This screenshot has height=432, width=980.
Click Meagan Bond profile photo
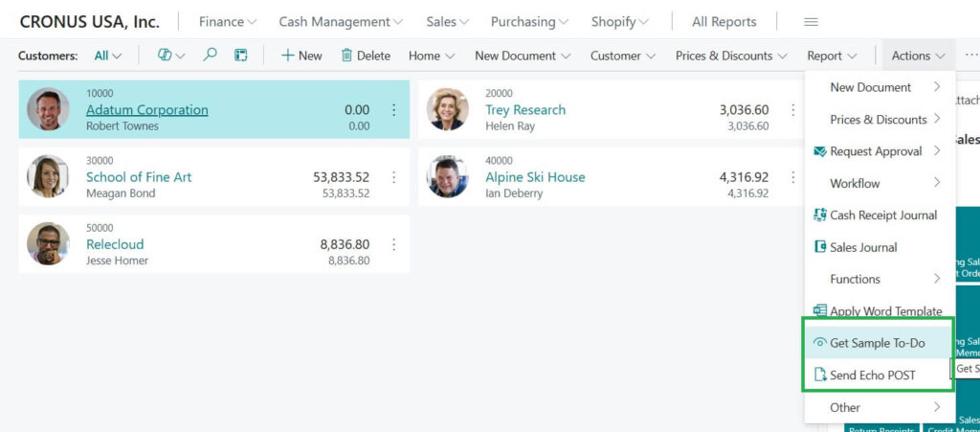(x=48, y=176)
